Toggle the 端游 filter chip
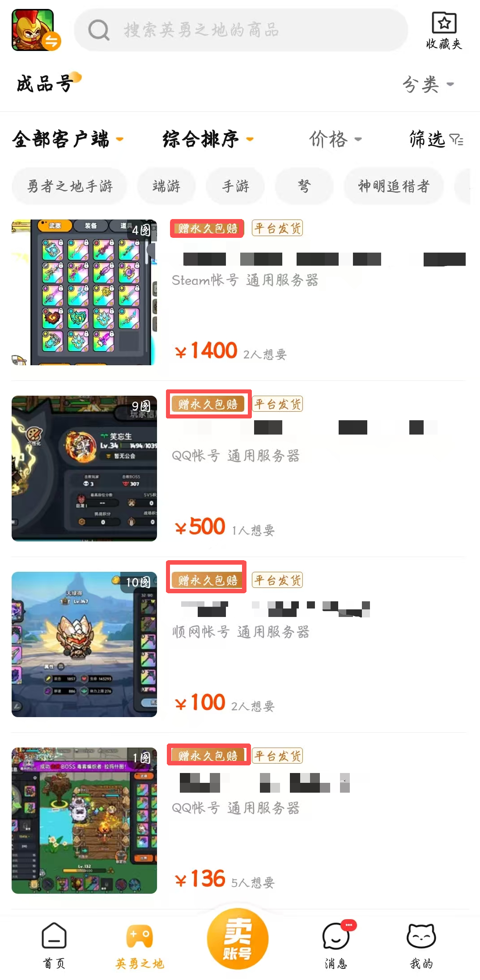The width and height of the screenshot is (480, 980). [x=166, y=186]
